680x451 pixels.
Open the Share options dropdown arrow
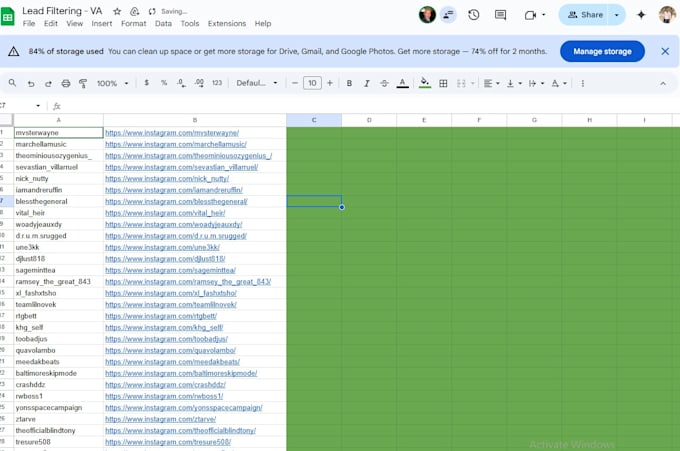point(616,15)
